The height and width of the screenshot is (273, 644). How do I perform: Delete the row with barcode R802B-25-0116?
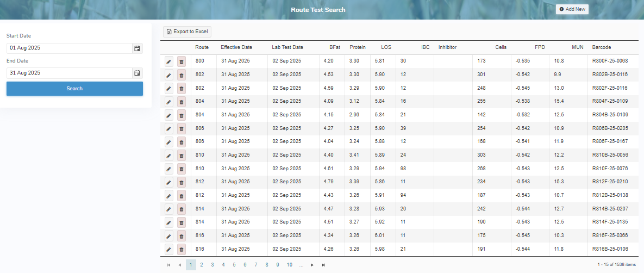[182, 75]
